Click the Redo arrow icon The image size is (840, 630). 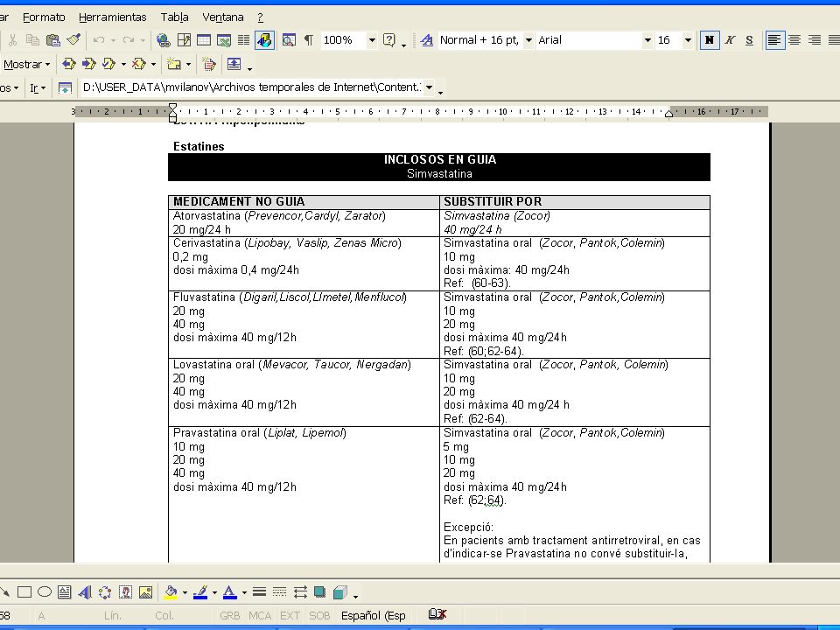pos(129,40)
